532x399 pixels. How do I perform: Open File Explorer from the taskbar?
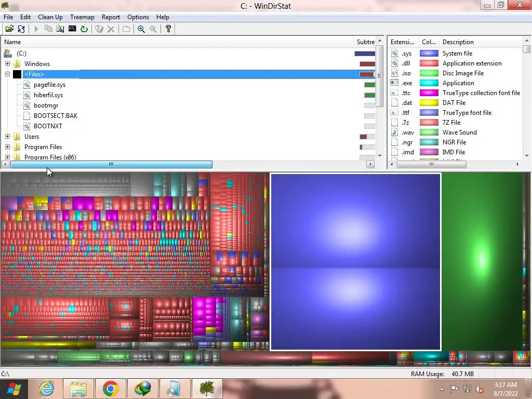click(78, 389)
